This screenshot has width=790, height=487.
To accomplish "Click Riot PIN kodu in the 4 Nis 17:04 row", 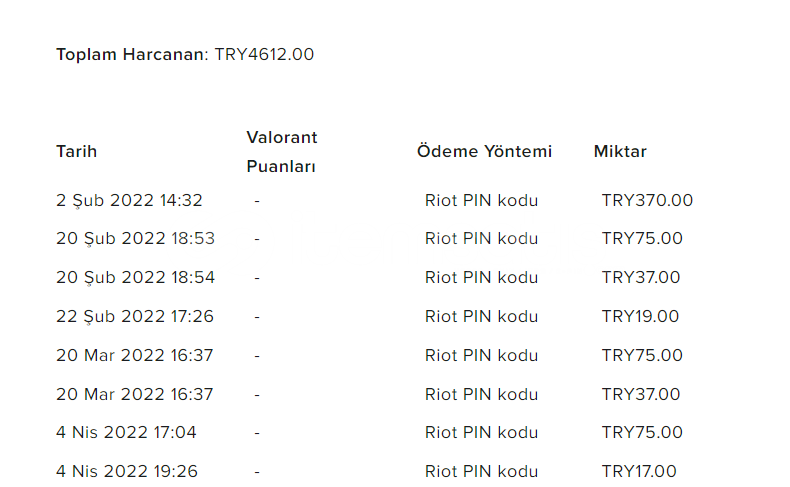I will coord(482,433).
